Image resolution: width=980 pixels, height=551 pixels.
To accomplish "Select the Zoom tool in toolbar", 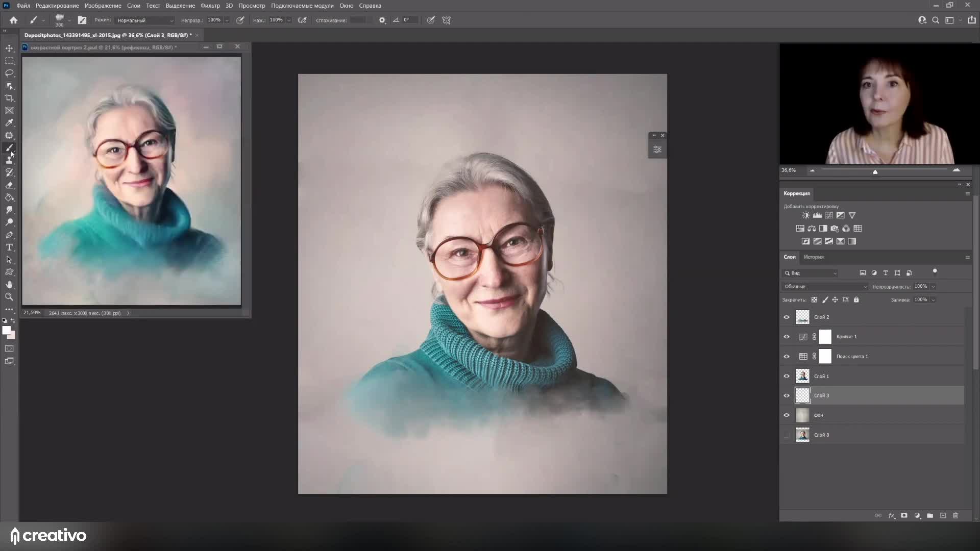I will coord(9,297).
